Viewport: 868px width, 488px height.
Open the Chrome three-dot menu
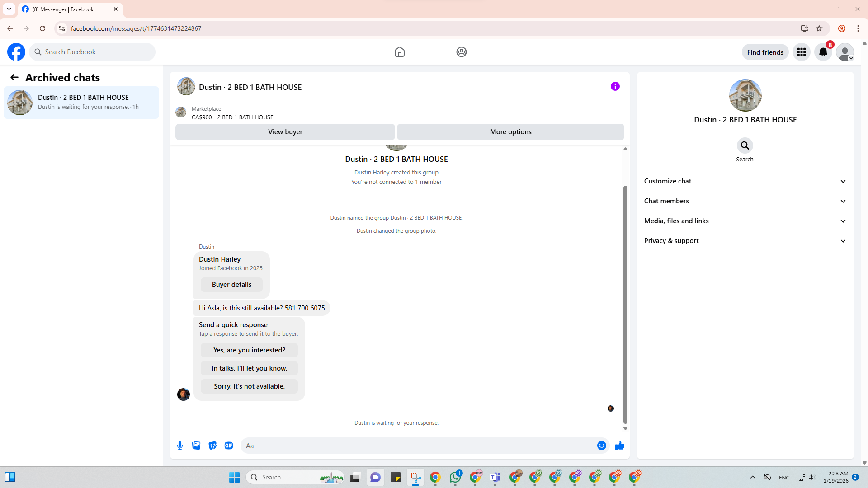pyautogui.click(x=858, y=28)
